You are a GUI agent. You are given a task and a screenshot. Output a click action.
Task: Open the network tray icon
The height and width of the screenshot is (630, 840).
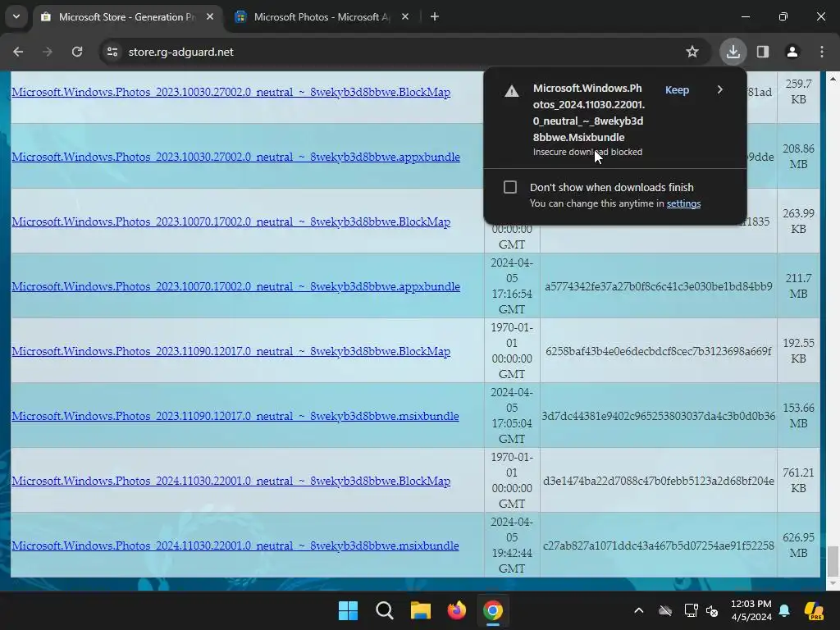pyautogui.click(x=691, y=610)
